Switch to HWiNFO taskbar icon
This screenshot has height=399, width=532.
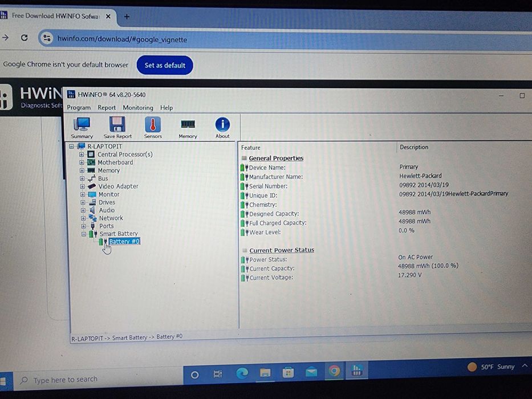[x=356, y=370]
